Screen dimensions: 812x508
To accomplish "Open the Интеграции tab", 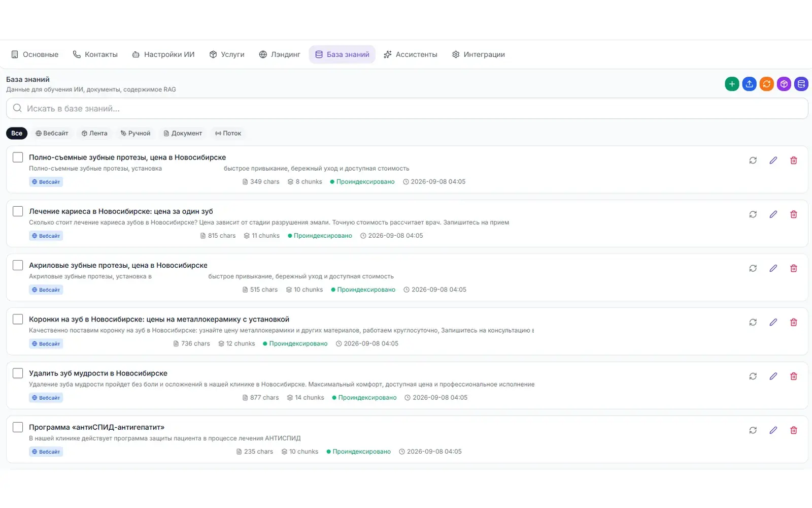I will (479, 54).
